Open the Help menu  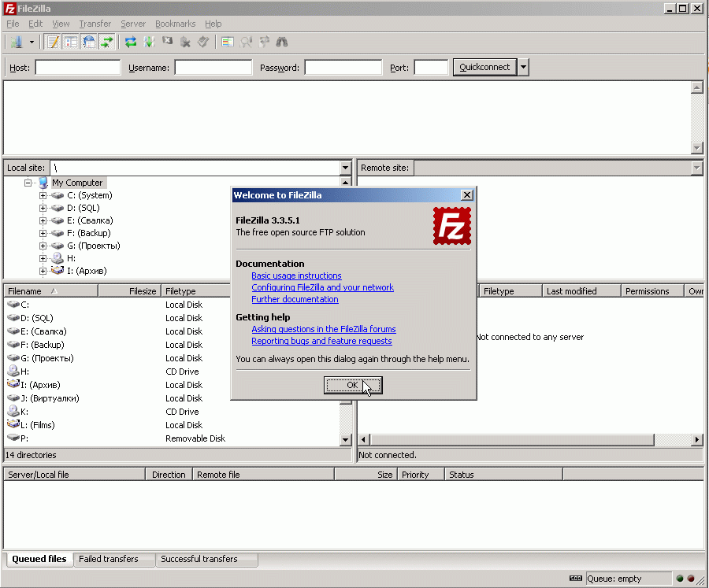coord(213,24)
